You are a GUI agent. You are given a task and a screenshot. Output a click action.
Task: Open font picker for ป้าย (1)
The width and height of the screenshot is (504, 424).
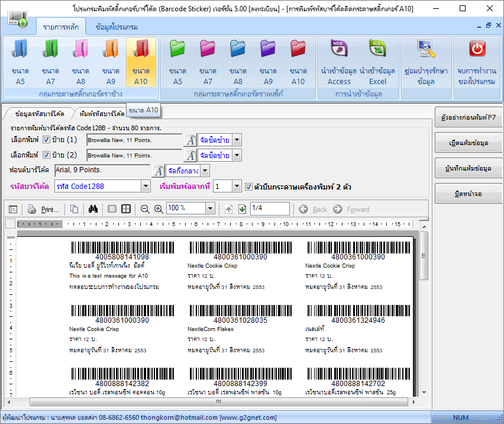[x=190, y=140]
